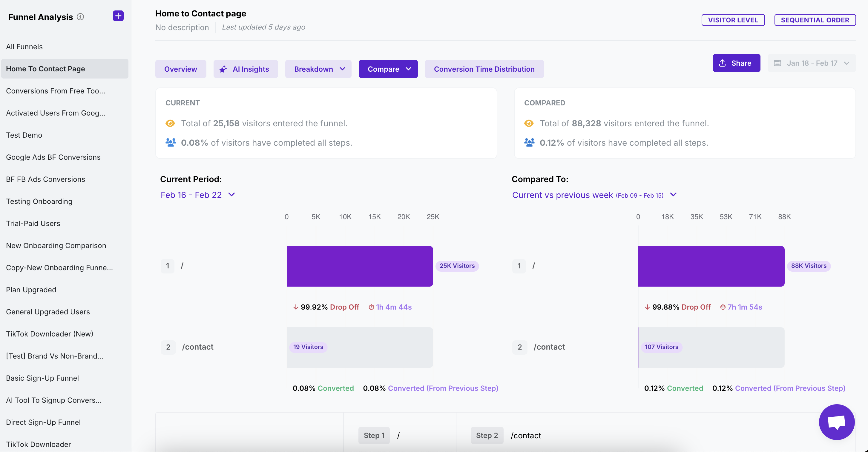Screen dimensions: 868x452
Task: Toggle the VISITOR LEVEL option
Action: coord(733,20)
